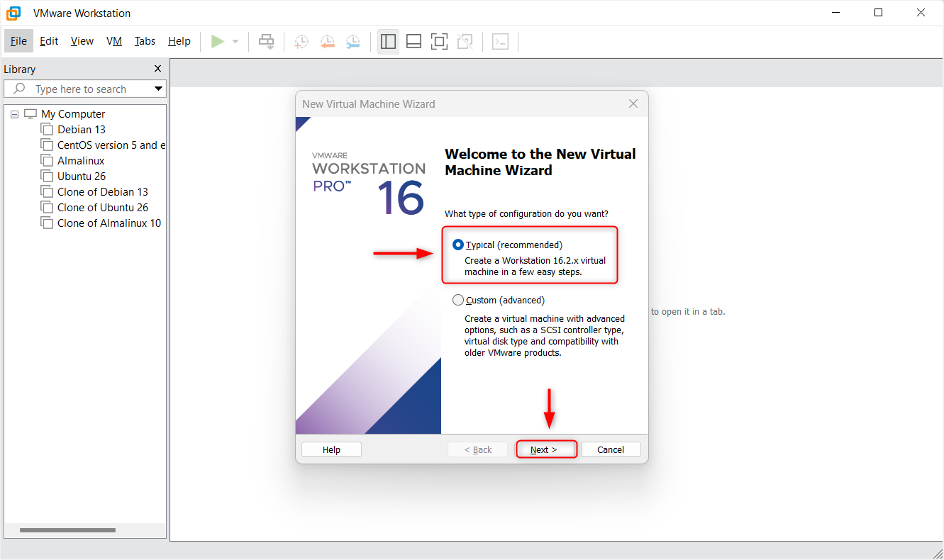Click the console view toolbar icon
Image resolution: width=944 pixels, height=560 pixels.
point(500,41)
